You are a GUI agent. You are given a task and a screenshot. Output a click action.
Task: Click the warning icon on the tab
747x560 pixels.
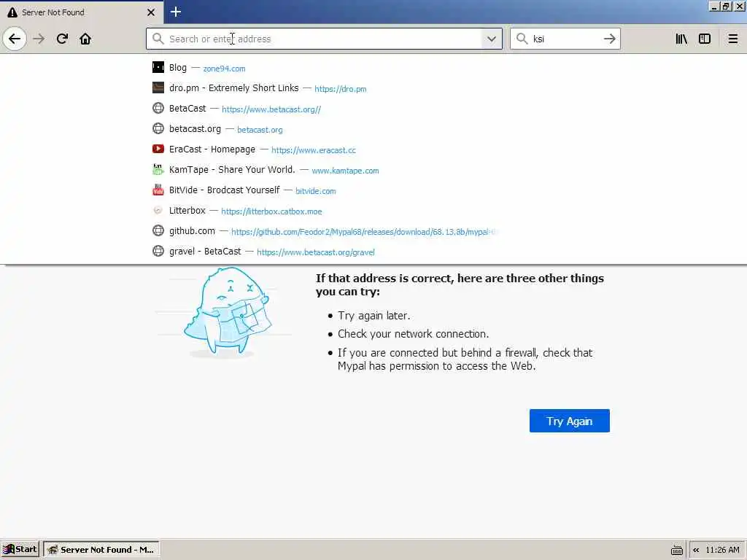click(x=12, y=12)
